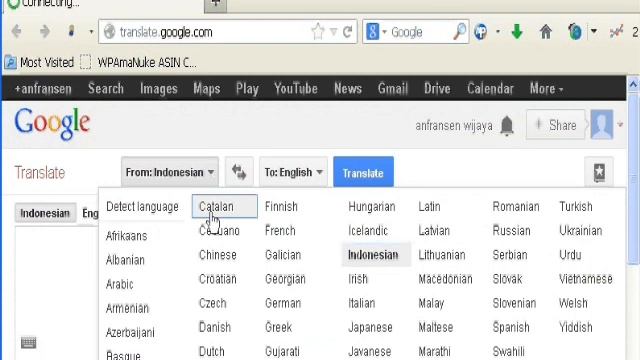This screenshot has width=640, height=360.
Task: Open the To: English language dropdown
Action: click(x=293, y=172)
